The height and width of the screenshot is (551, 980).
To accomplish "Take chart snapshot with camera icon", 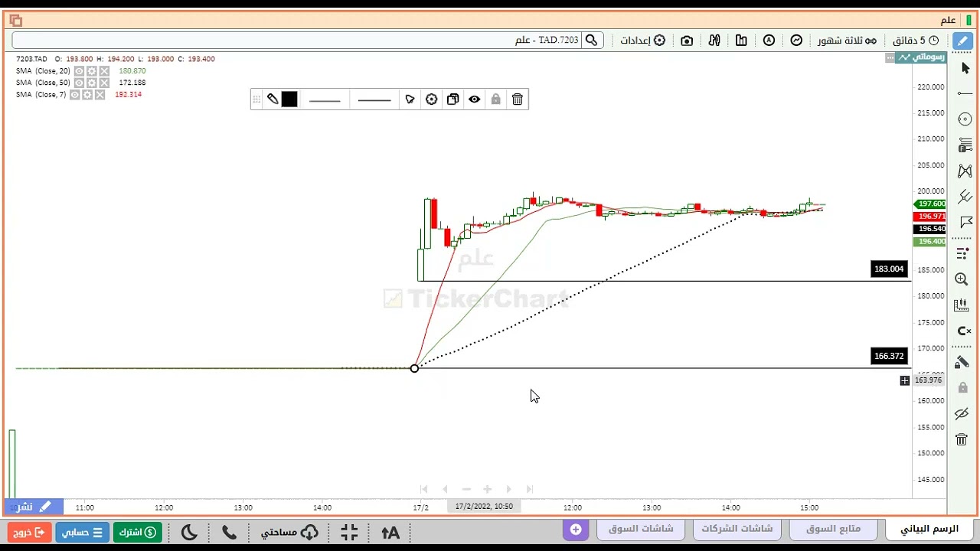I will click(x=687, y=40).
